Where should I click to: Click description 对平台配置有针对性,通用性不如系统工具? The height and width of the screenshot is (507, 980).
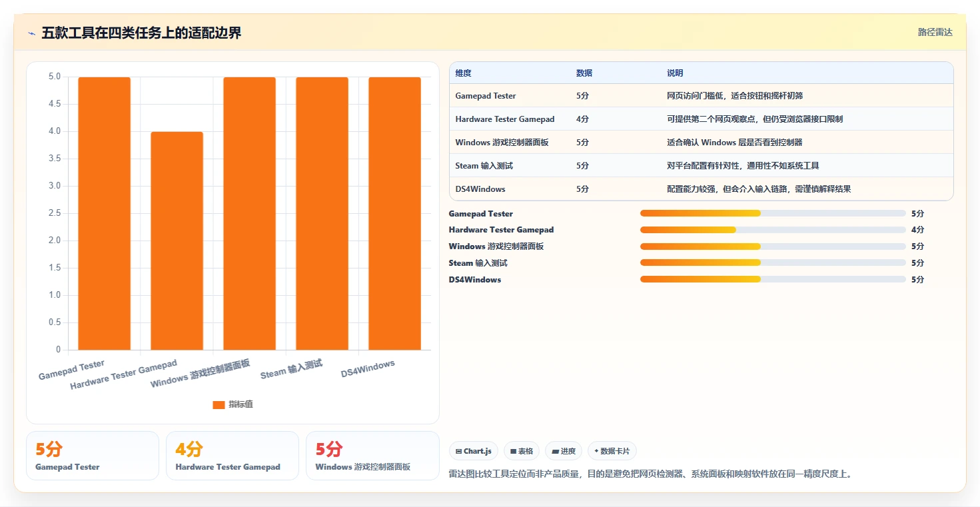743,166
